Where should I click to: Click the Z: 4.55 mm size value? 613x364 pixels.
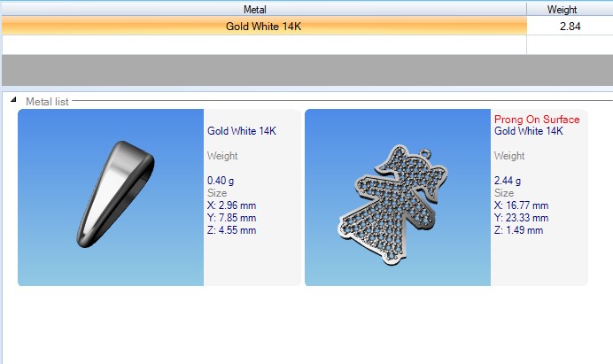click(231, 230)
